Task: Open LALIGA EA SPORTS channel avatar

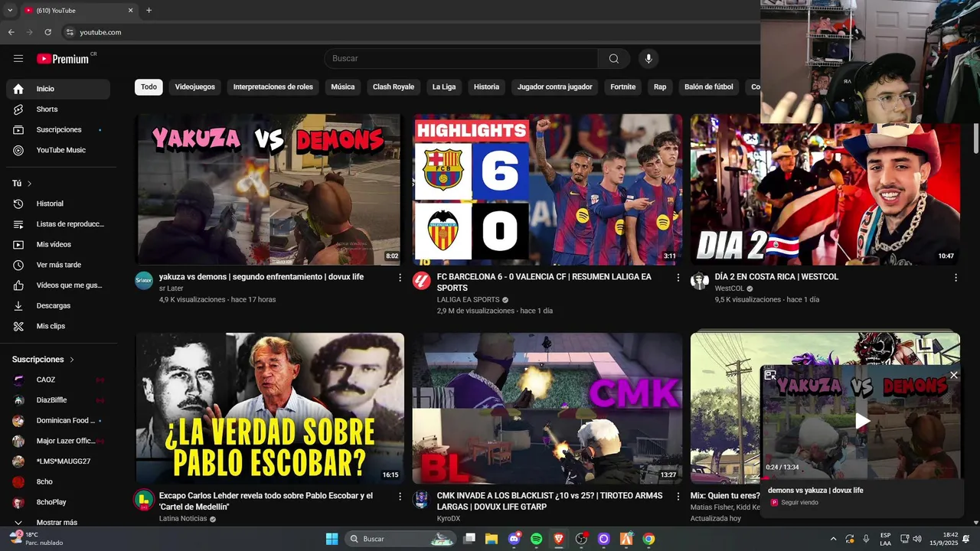Action: coord(421,280)
